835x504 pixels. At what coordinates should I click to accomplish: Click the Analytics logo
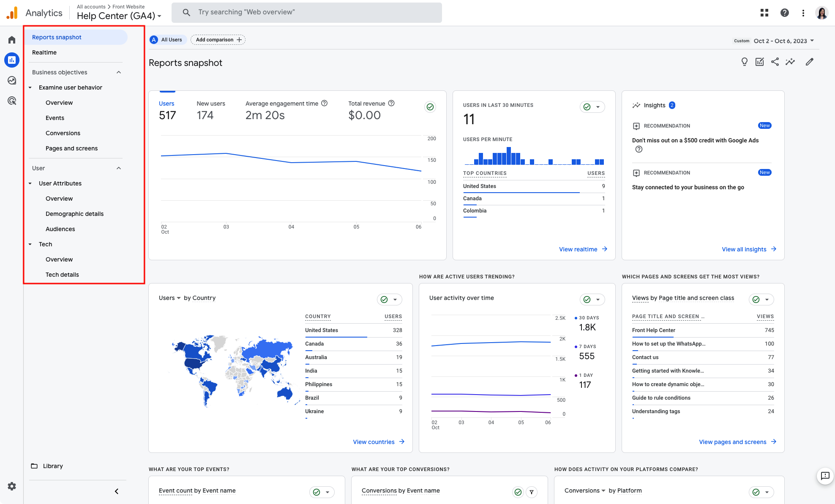(12, 13)
